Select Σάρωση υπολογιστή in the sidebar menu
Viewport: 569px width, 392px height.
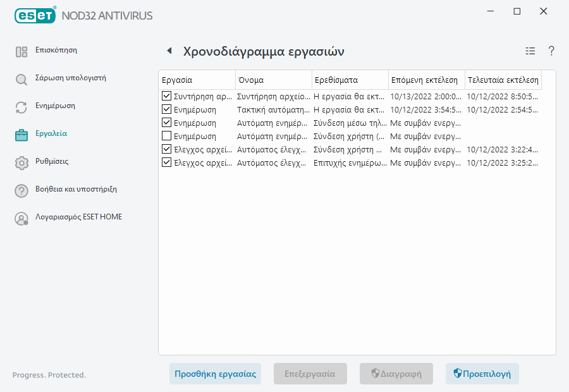point(70,78)
